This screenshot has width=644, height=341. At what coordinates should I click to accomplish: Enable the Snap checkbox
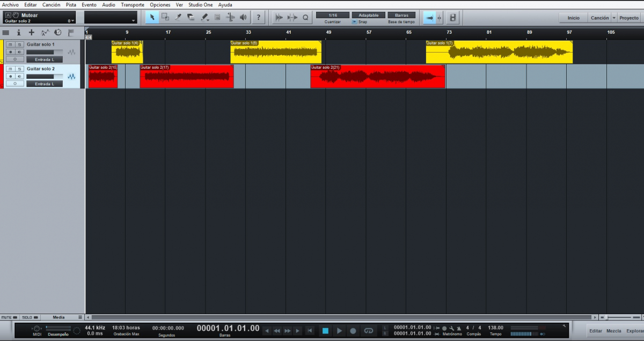[x=355, y=22]
